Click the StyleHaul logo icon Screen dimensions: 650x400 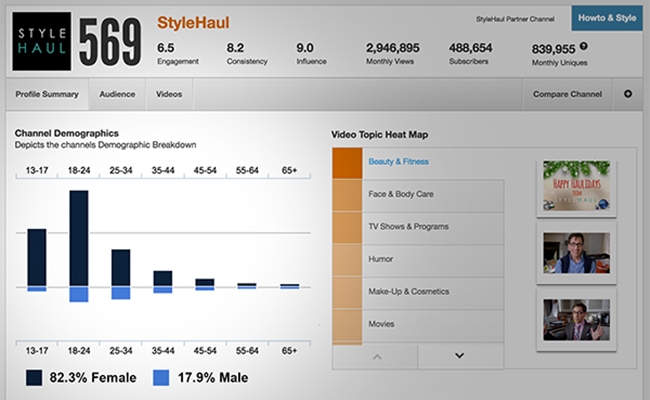42,44
